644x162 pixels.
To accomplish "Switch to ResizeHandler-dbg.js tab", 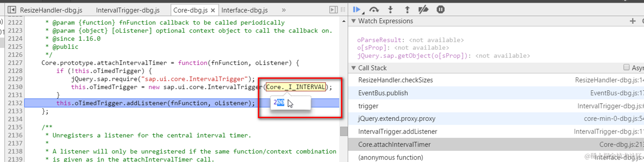I will pos(51,10).
